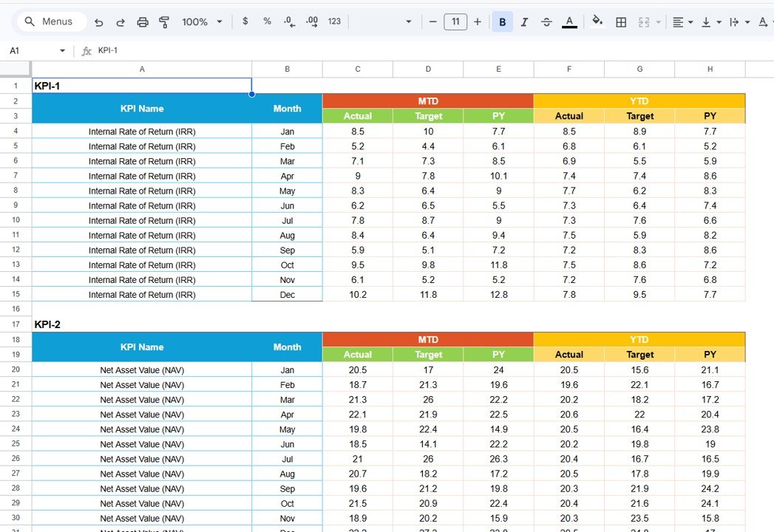Increase font size with the plus button
This screenshot has width=774, height=532.
478,21
